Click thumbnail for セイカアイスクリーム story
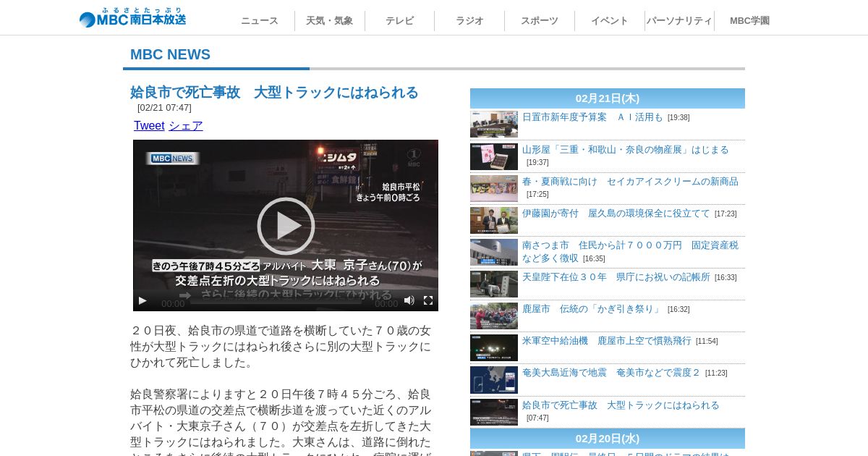The image size is (868, 456). click(494, 188)
